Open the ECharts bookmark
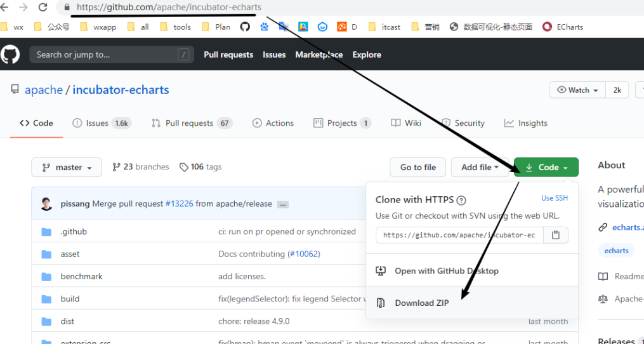Viewport: 644px width, 344px height. pyautogui.click(x=562, y=27)
